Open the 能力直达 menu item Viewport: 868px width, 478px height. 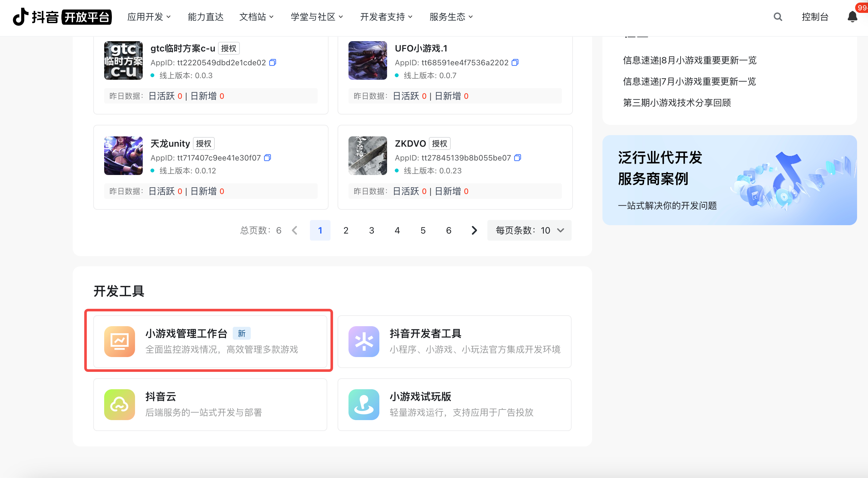point(205,17)
